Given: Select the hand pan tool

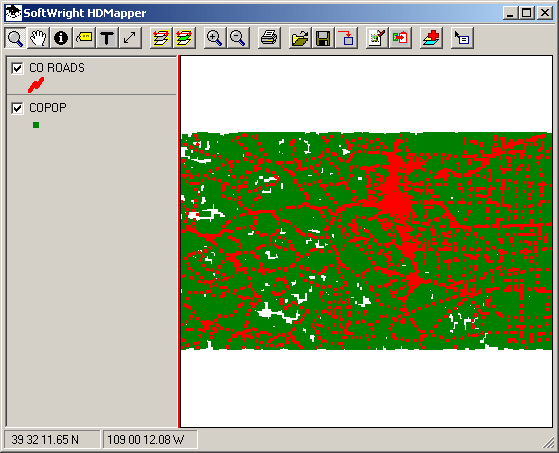Looking at the screenshot, I should pos(38,38).
